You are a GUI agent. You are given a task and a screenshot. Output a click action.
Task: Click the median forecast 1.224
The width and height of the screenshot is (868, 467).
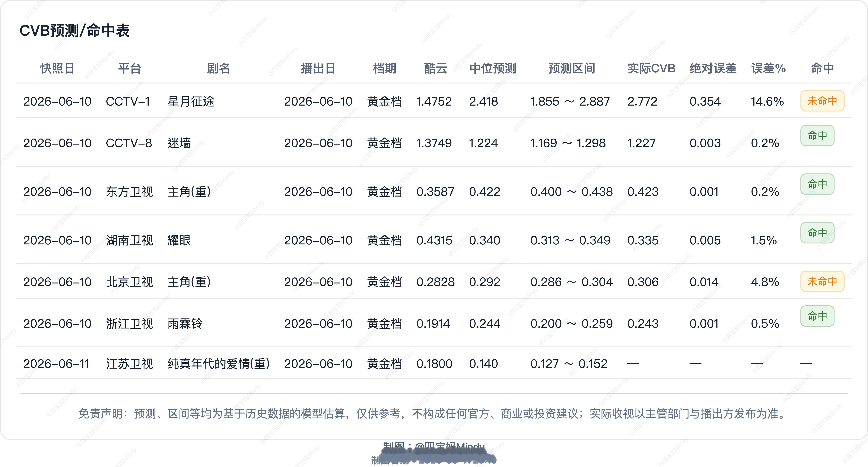pyautogui.click(x=483, y=143)
